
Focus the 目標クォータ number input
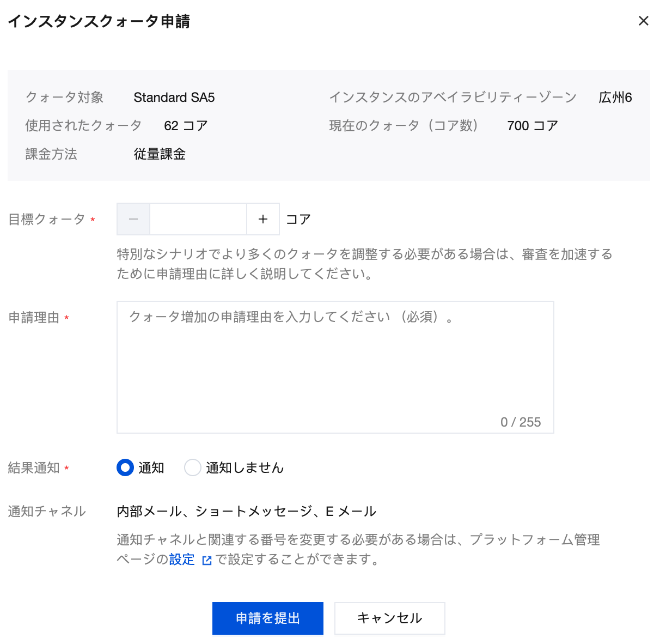[198, 219]
